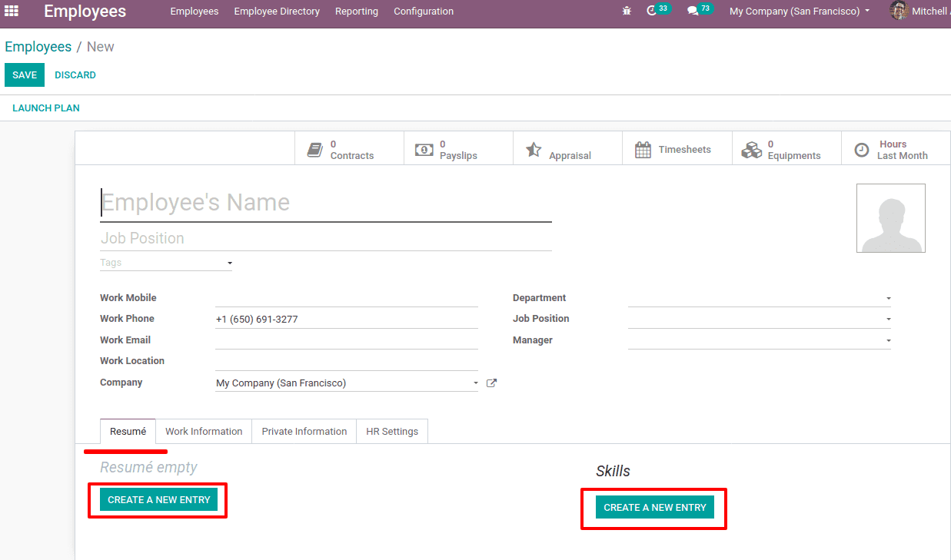
Task: Click the LAUNCH PLAN button
Action: pyautogui.click(x=46, y=108)
